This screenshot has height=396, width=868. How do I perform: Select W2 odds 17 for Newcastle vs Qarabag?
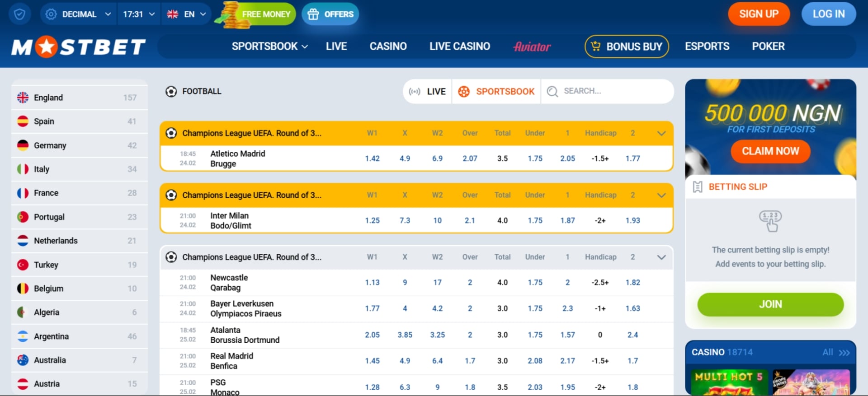click(x=437, y=282)
